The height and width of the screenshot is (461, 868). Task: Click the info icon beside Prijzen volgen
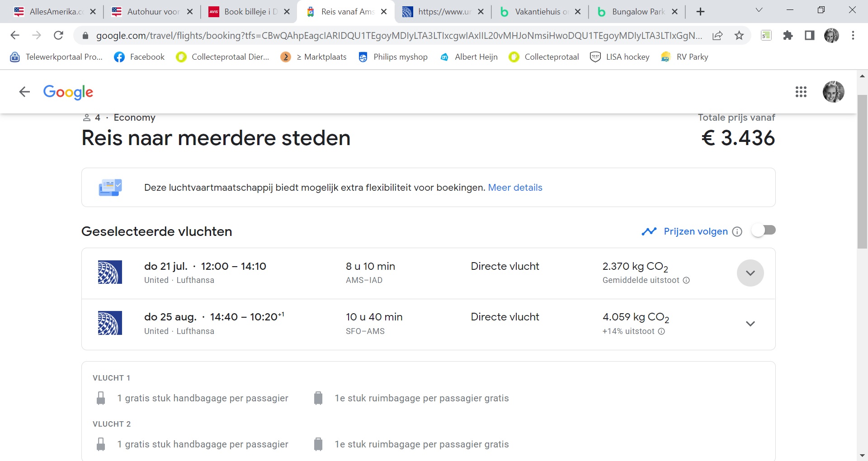[x=737, y=232]
